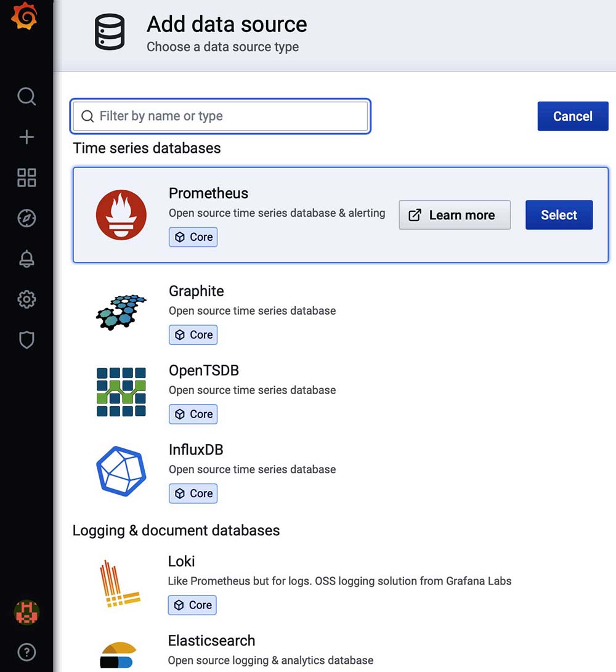Viewport: 616px width, 672px height.
Task: Open the search magnifier in sidebar
Action: (x=26, y=96)
